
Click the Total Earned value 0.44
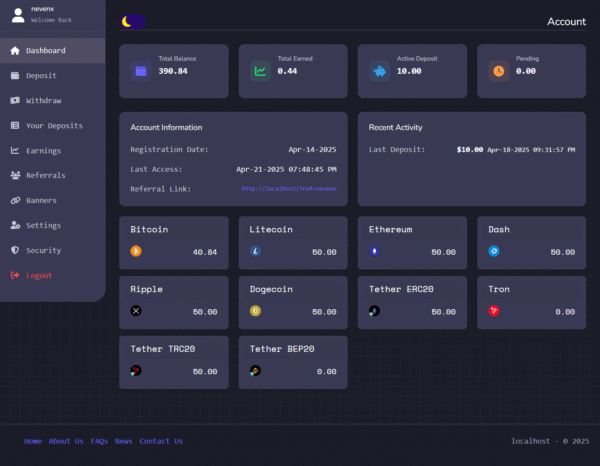(287, 71)
